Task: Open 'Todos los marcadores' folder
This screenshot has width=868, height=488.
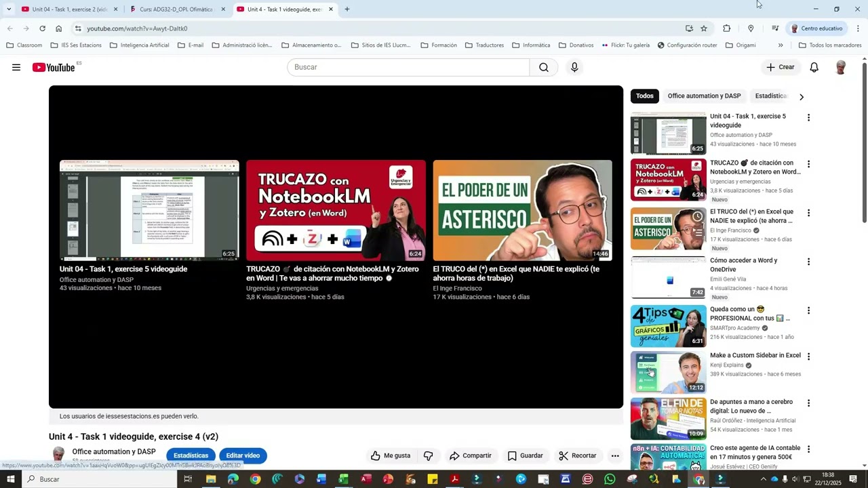Action: tap(830, 45)
